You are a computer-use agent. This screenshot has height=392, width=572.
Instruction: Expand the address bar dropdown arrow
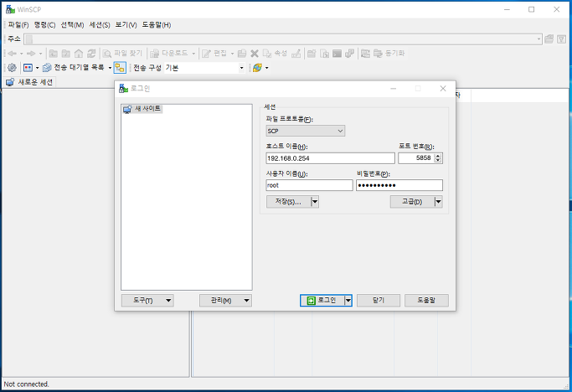539,39
